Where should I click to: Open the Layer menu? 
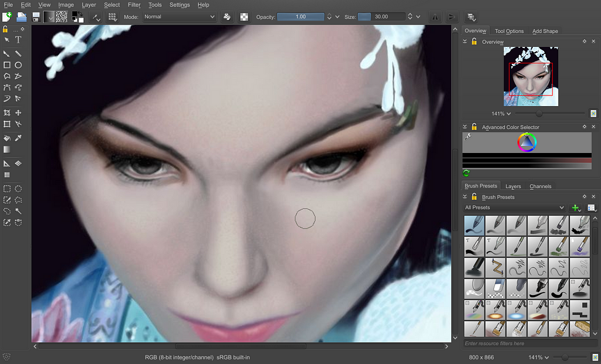pyautogui.click(x=89, y=5)
